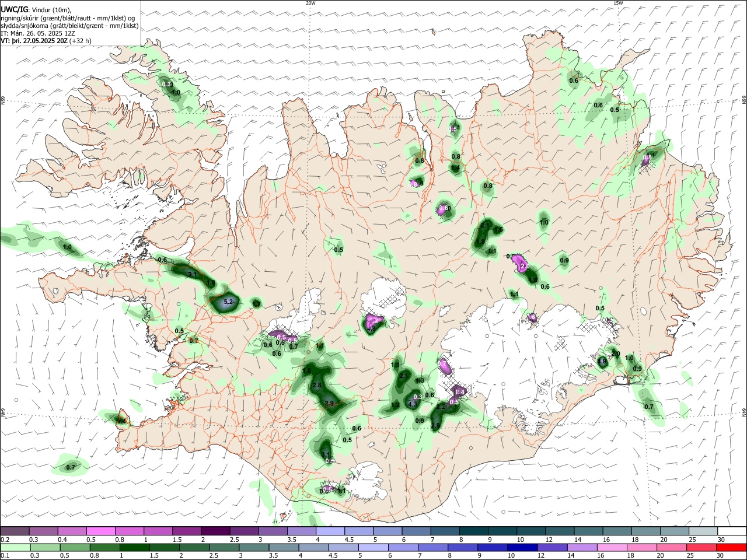Click the "30" label under the white swatch
747x560 pixels.
[x=721, y=540]
